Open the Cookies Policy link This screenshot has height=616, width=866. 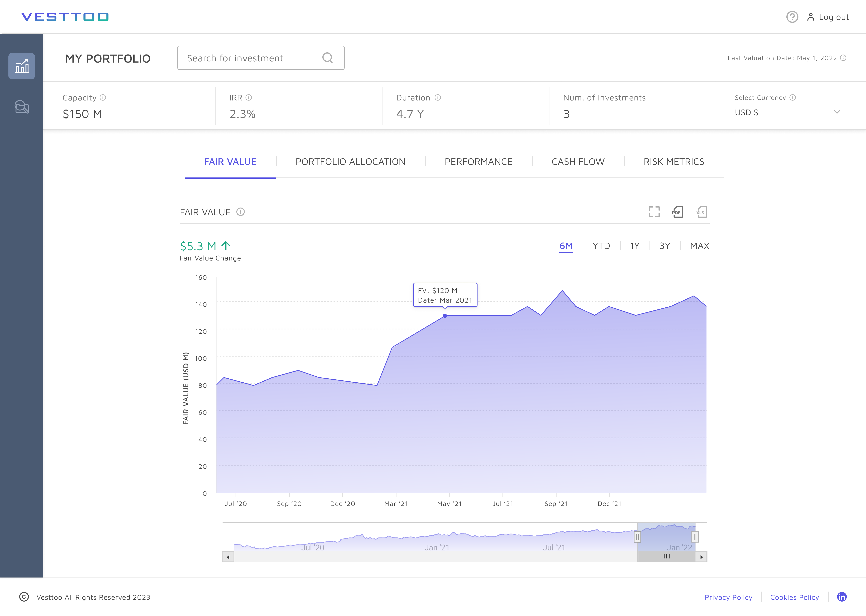(x=794, y=597)
